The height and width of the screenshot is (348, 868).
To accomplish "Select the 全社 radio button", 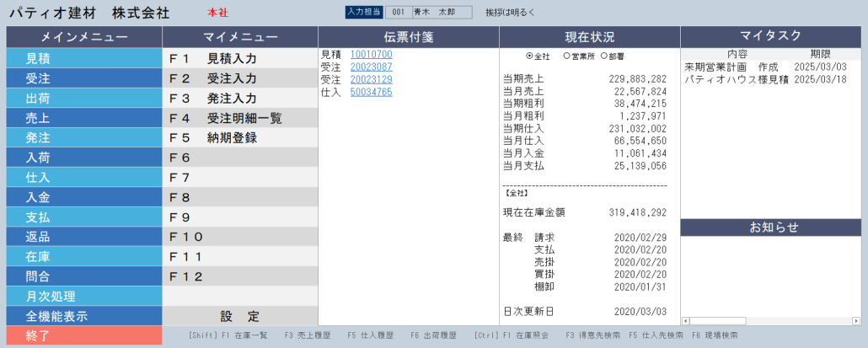I will pos(530,56).
